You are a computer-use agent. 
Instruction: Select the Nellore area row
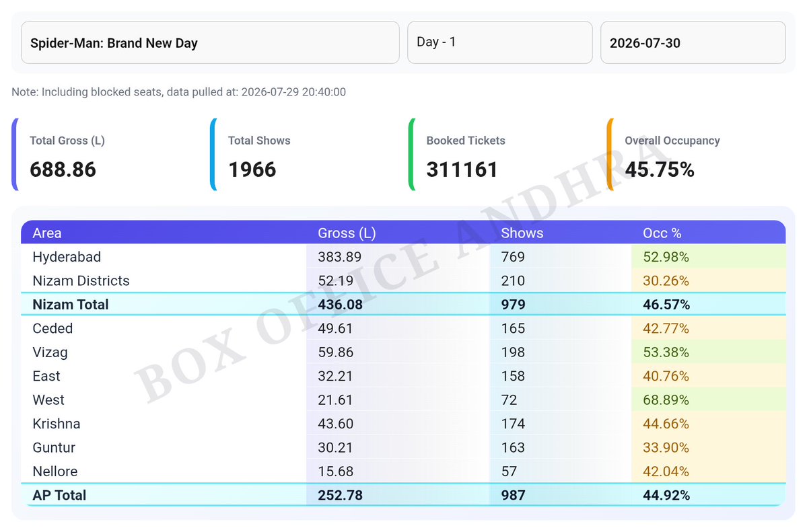(403, 471)
